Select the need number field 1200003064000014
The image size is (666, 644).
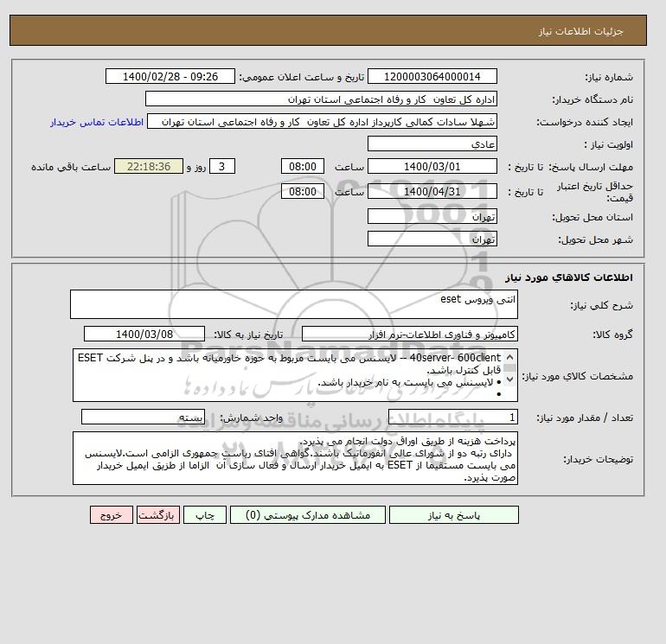point(432,76)
